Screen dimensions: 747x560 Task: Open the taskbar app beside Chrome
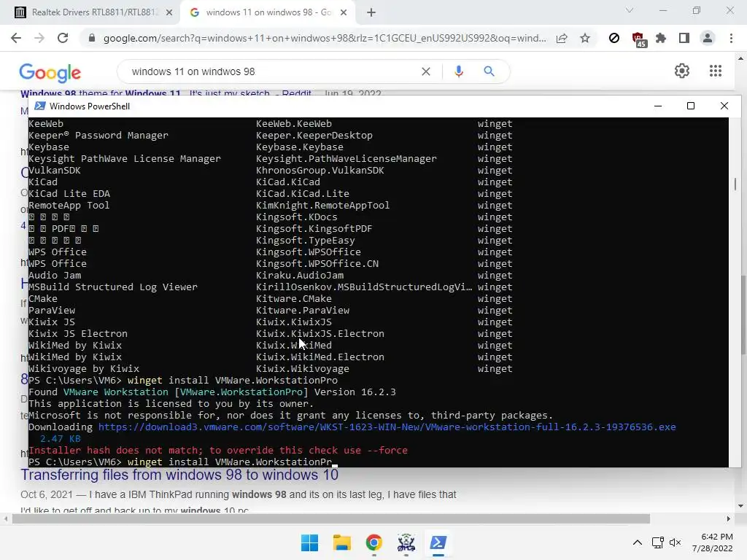pyautogui.click(x=406, y=542)
